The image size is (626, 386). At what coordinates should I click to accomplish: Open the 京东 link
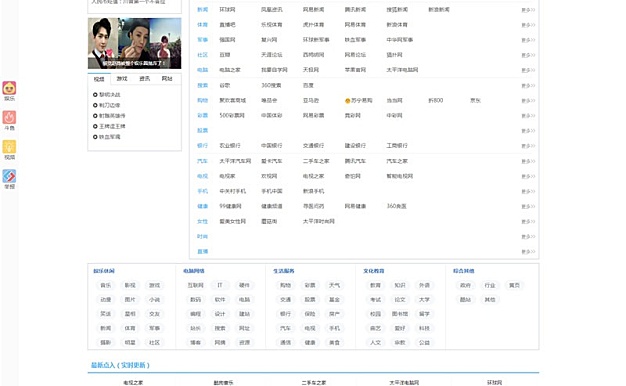point(475,101)
